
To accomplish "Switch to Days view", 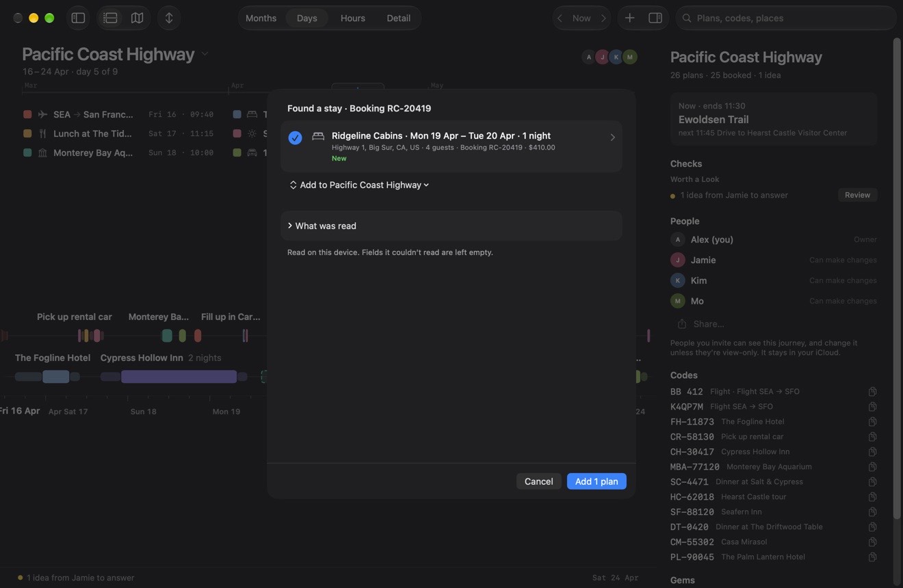I will point(306,18).
